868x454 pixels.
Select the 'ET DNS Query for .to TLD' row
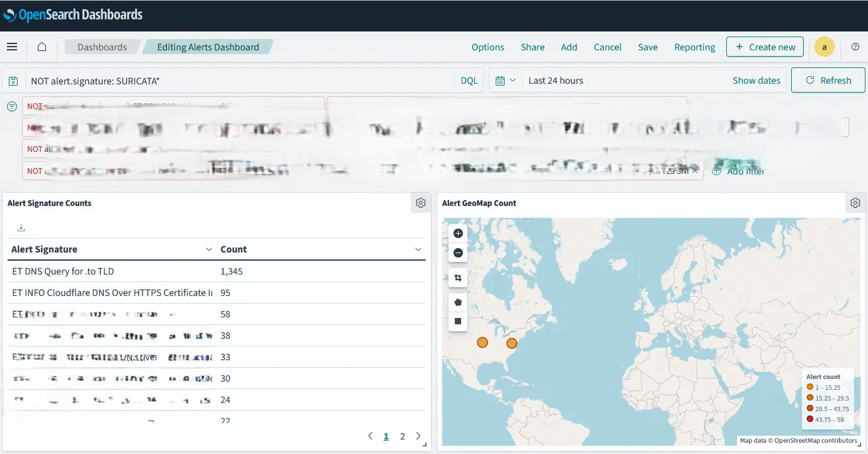tap(217, 271)
